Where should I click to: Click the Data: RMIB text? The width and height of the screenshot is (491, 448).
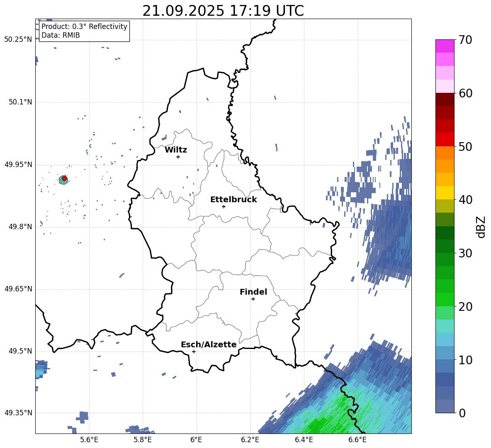click(x=61, y=35)
